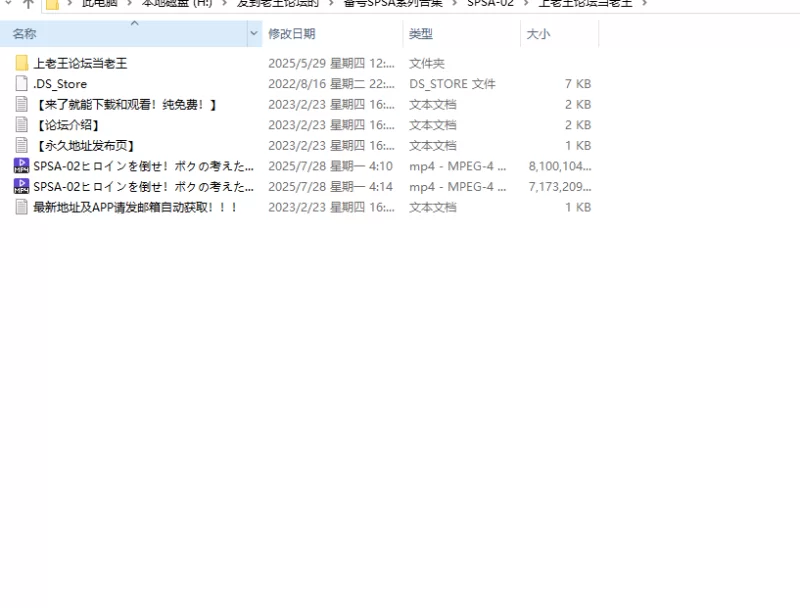
Task: Click the text document icon of 【来了就能下载和观看！纯免费！】
Action: [21, 105]
